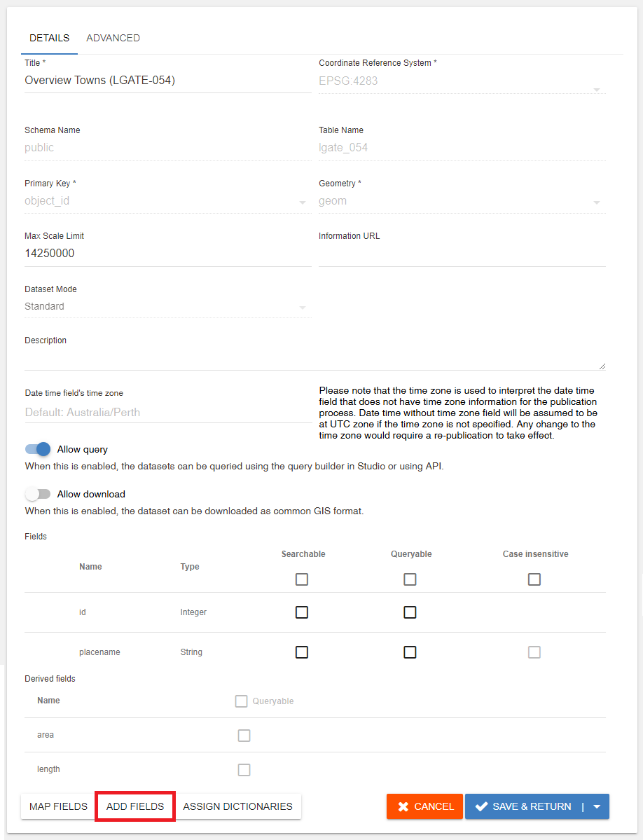This screenshot has height=840, width=643.
Task: Click the ADD FIELDS button
Action: pos(134,806)
